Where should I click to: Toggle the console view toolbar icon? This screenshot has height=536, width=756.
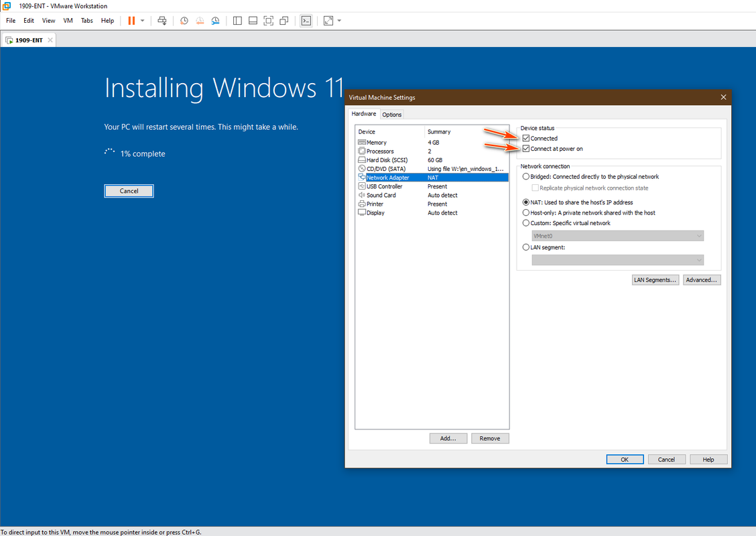306,21
